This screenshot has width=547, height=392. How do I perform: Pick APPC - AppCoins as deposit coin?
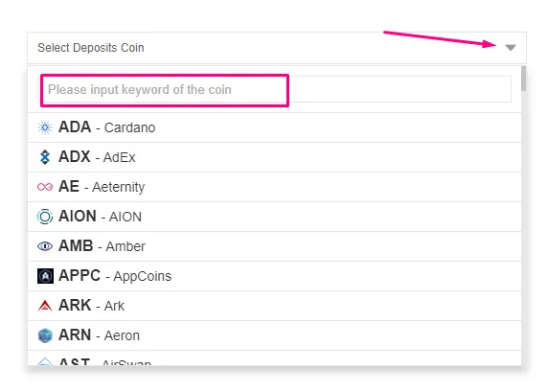pyautogui.click(x=274, y=276)
